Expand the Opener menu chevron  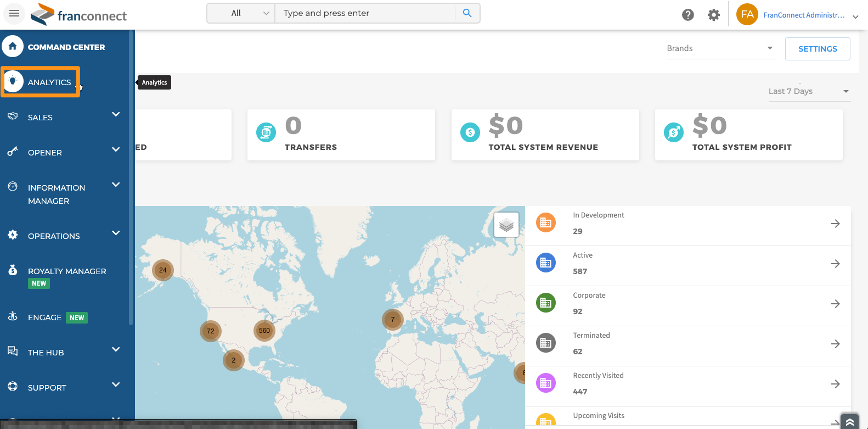point(116,149)
